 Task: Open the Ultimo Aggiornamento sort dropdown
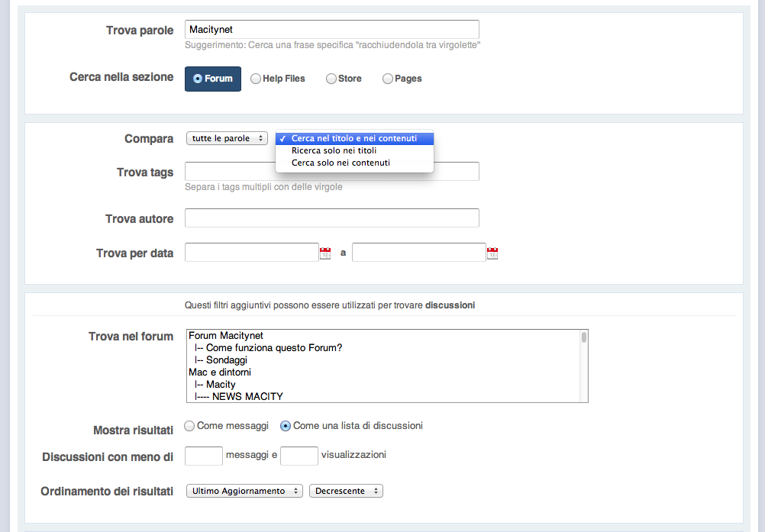(244, 491)
